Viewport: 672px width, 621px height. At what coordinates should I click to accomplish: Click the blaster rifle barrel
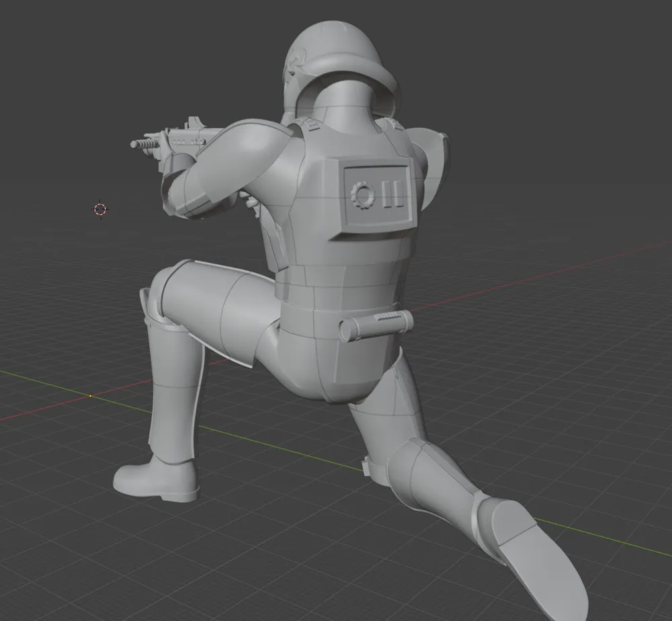pyautogui.click(x=145, y=142)
